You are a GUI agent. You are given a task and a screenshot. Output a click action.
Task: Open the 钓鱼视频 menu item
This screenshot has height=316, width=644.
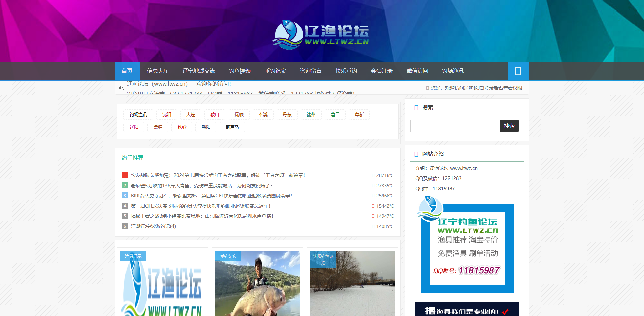[239, 71]
